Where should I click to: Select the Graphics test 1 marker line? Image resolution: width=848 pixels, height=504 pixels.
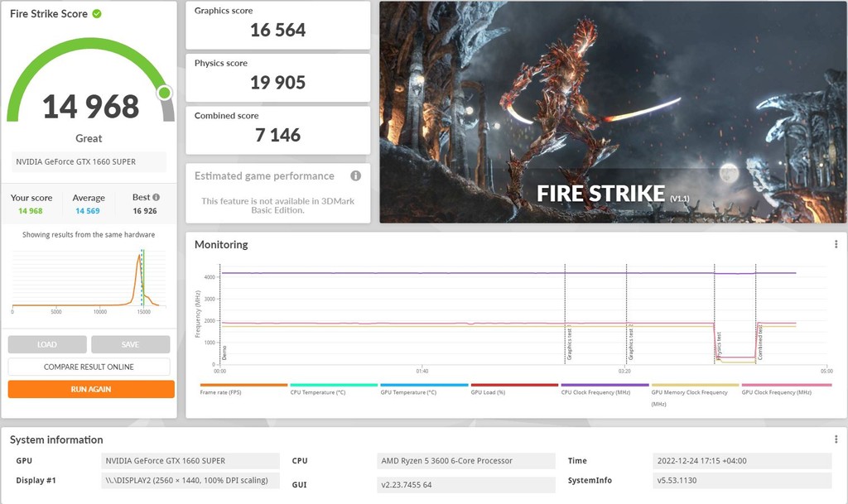[566, 341]
